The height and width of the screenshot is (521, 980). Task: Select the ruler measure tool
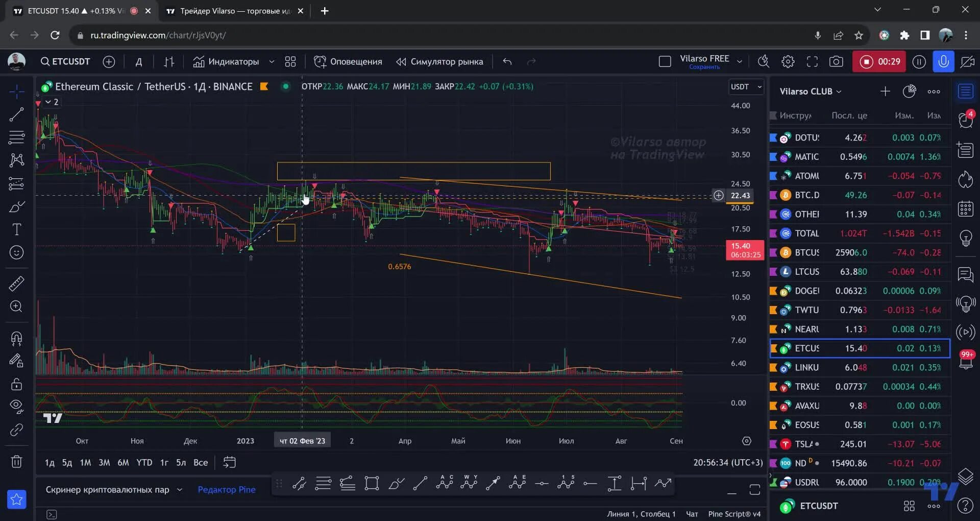[16, 283]
